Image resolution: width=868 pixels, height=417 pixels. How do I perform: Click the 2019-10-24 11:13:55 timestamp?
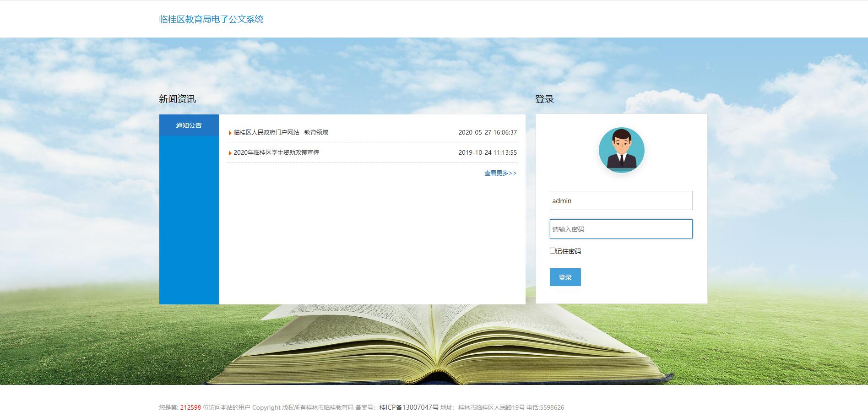[488, 153]
